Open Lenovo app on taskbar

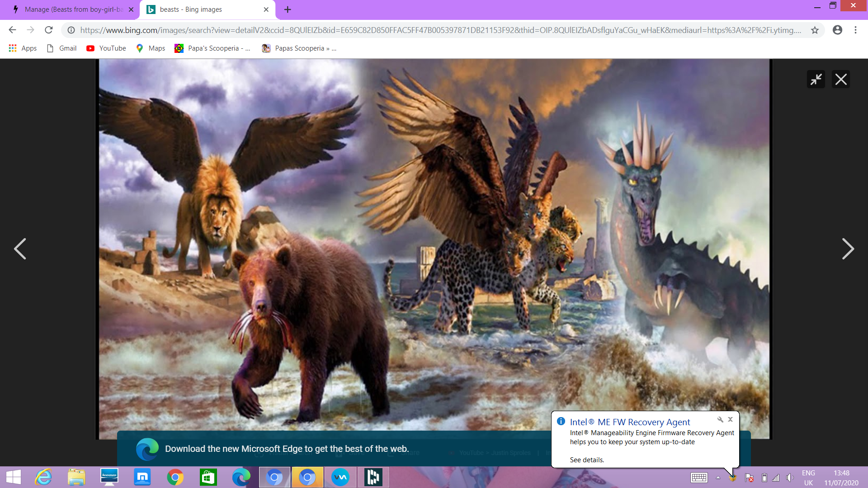pyautogui.click(x=109, y=477)
